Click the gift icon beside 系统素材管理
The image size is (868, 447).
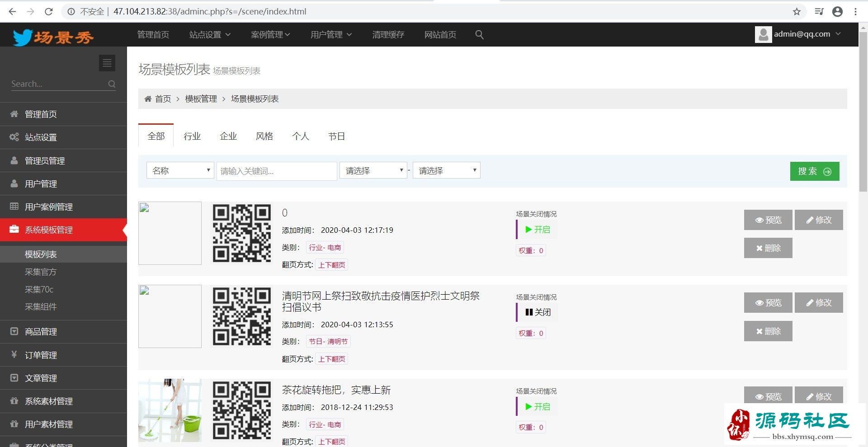[14, 400]
